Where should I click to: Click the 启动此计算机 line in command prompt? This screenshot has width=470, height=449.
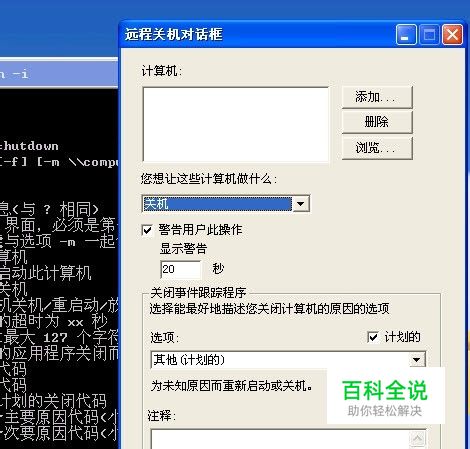(x=45, y=273)
